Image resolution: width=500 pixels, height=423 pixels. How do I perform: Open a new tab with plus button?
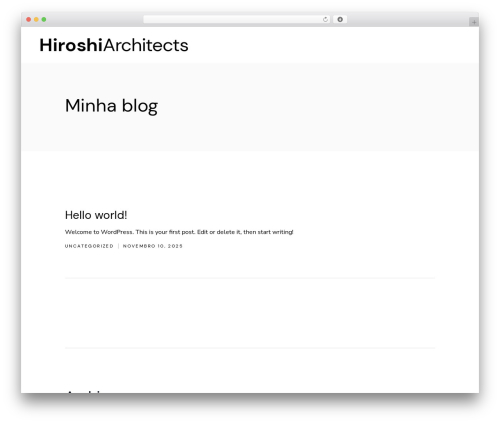click(474, 22)
